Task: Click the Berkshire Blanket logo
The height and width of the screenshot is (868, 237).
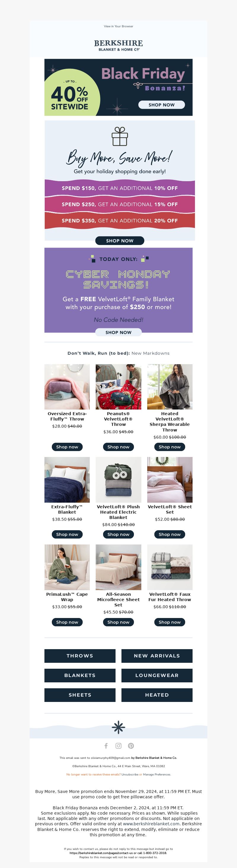Action: click(x=118, y=45)
